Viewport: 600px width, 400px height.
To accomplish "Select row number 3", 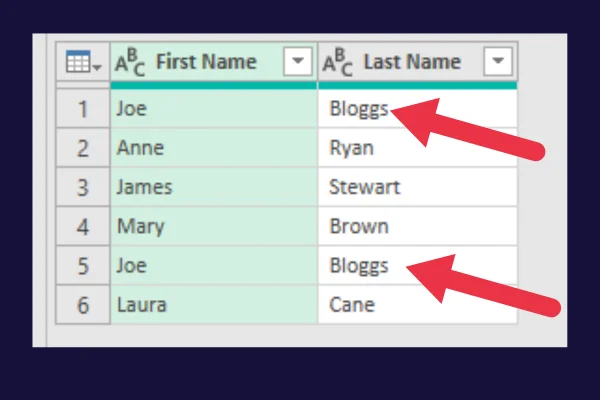I will (x=83, y=187).
